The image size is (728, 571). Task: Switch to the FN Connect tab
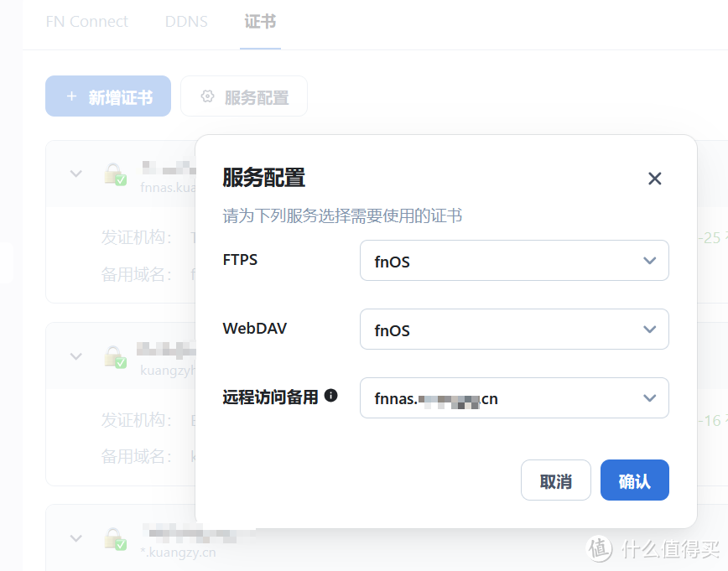tap(86, 21)
